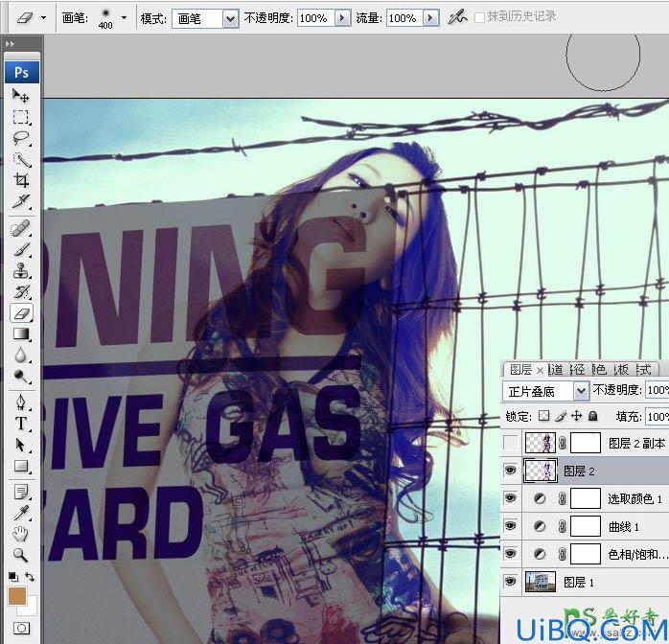669x644 pixels.
Task: Hide the 选取颜色 1 adjustment layer
Action: tap(510, 498)
